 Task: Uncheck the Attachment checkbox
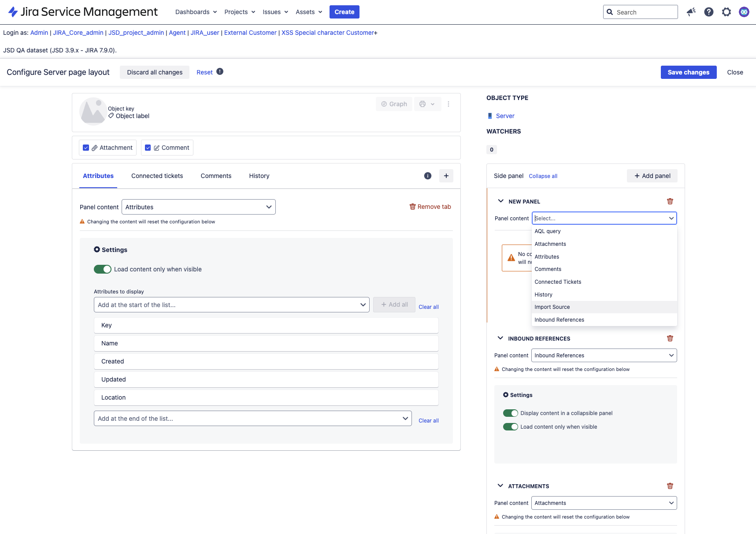pos(86,148)
